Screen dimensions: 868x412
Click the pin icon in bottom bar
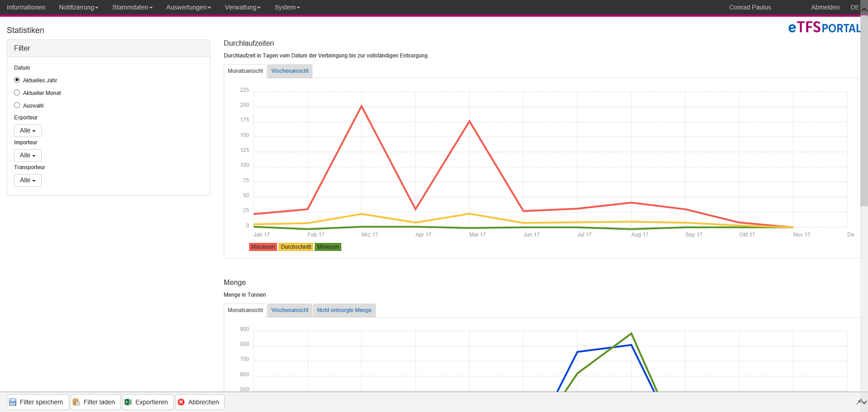(x=859, y=402)
